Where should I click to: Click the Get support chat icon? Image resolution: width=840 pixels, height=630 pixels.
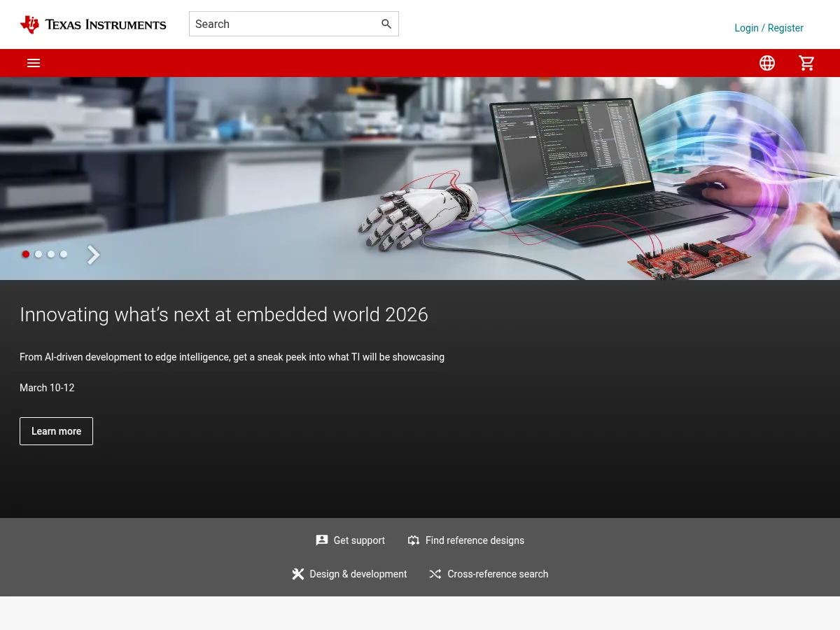[321, 540]
